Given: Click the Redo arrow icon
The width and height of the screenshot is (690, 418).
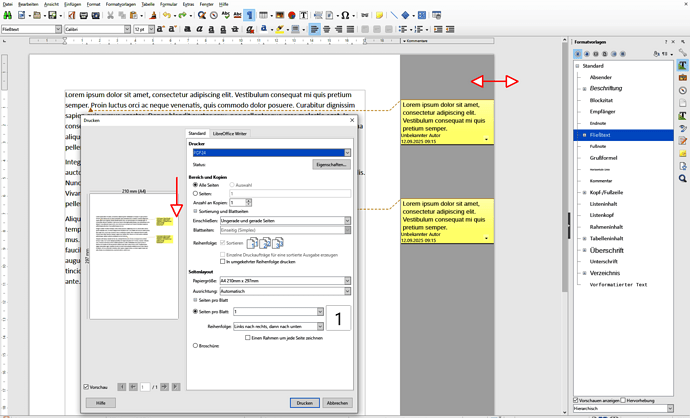Looking at the screenshot, I should pos(182,15).
